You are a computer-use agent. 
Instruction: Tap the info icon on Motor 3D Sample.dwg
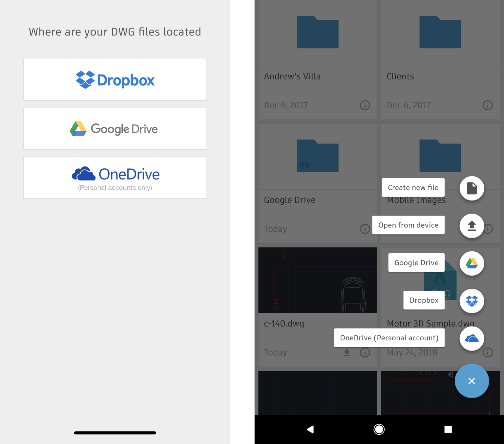[x=488, y=352]
